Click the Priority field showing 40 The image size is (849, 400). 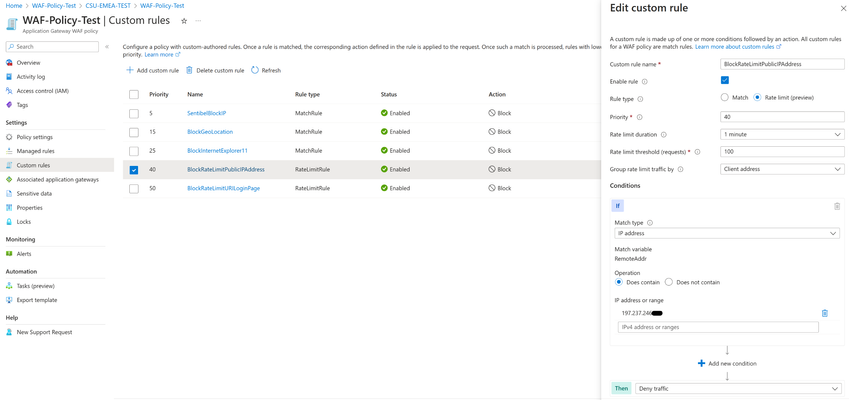pyautogui.click(x=782, y=116)
